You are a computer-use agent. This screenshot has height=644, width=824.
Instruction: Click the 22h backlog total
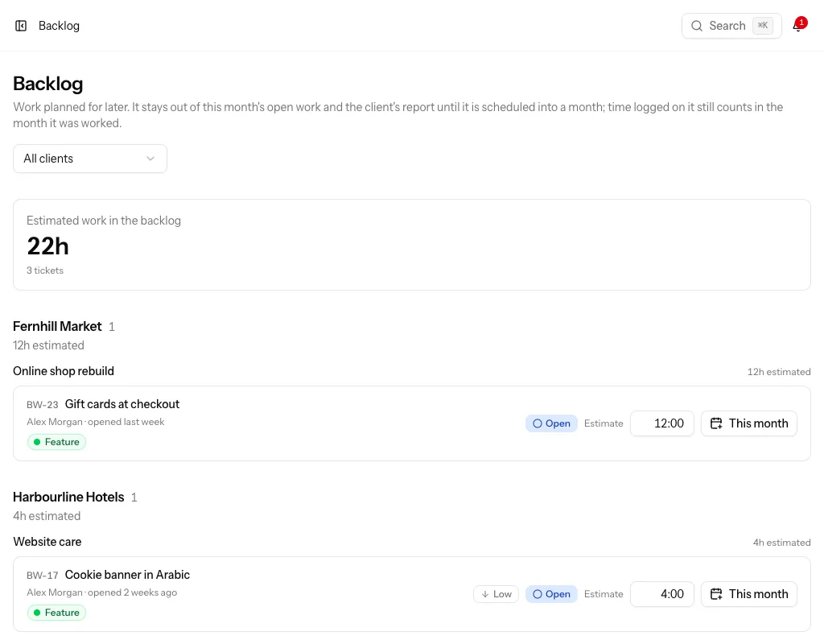pyautogui.click(x=47, y=246)
